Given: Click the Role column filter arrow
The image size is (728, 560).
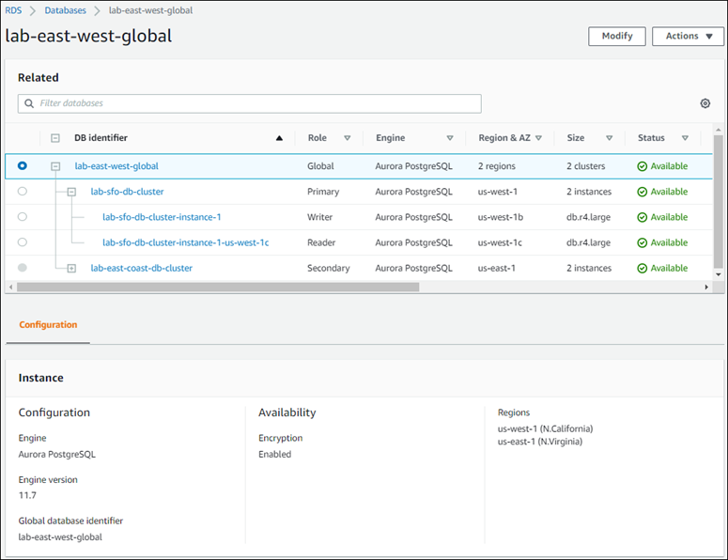Looking at the screenshot, I should pos(347,138).
